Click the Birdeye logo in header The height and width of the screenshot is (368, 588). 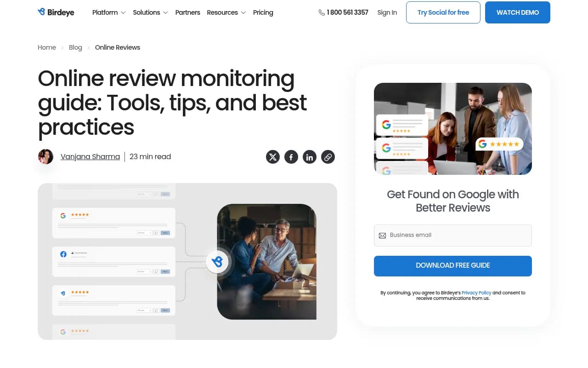(56, 12)
